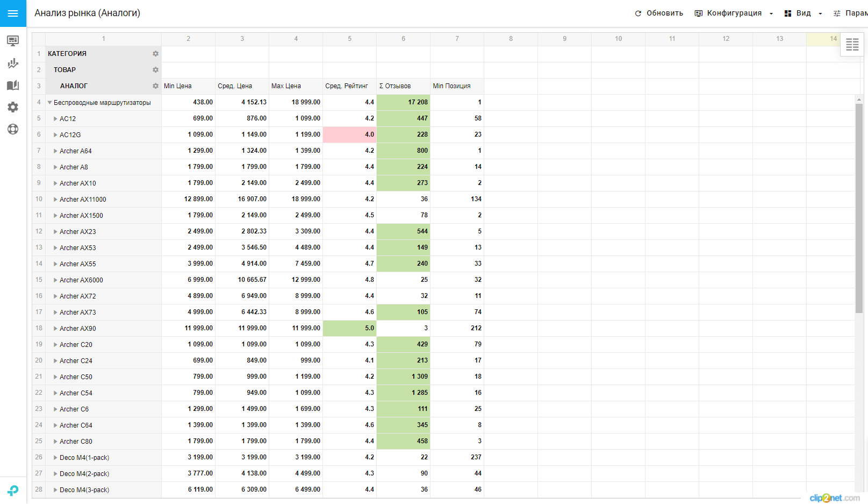Click the gear icon in КАТЕГОРИЯ row

pyautogui.click(x=155, y=54)
